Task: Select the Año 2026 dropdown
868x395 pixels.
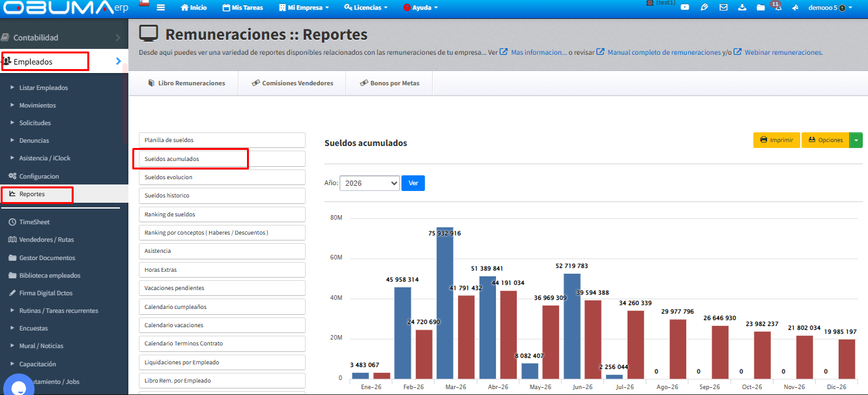Action: [x=369, y=183]
